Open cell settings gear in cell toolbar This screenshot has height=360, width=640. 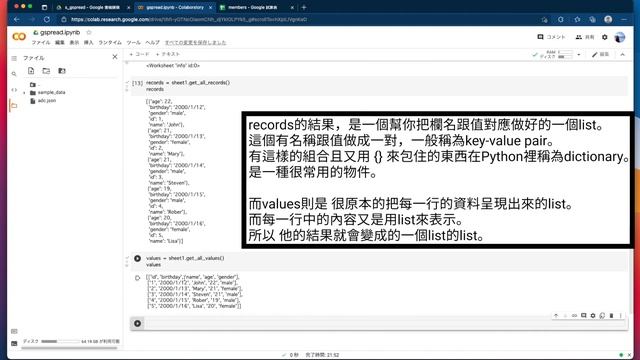(593, 316)
